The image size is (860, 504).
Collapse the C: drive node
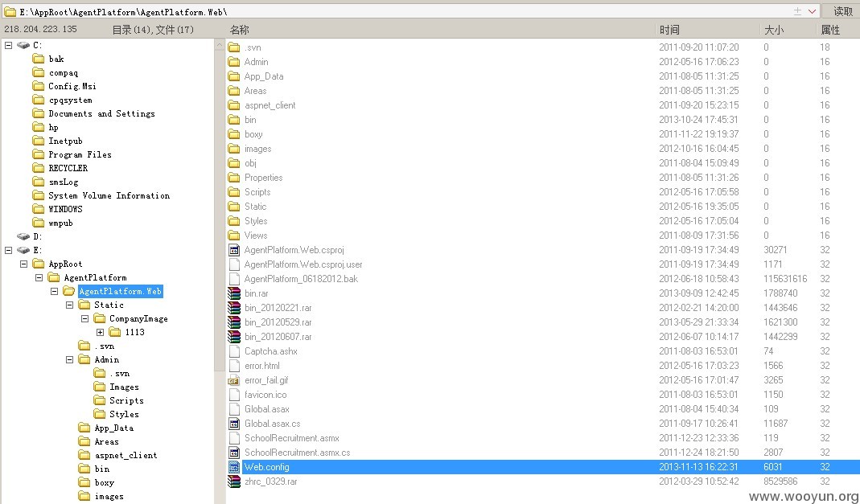pyautogui.click(x=8, y=45)
